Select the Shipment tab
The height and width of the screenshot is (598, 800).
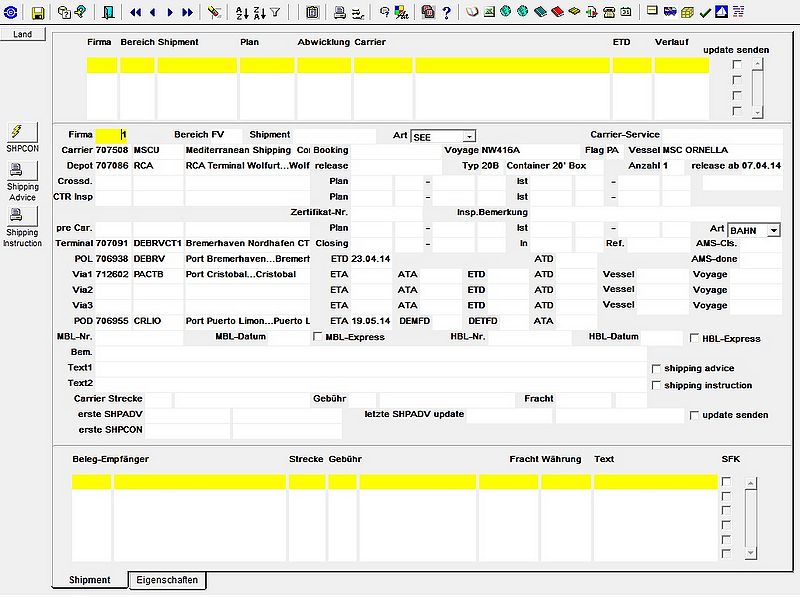pos(90,580)
